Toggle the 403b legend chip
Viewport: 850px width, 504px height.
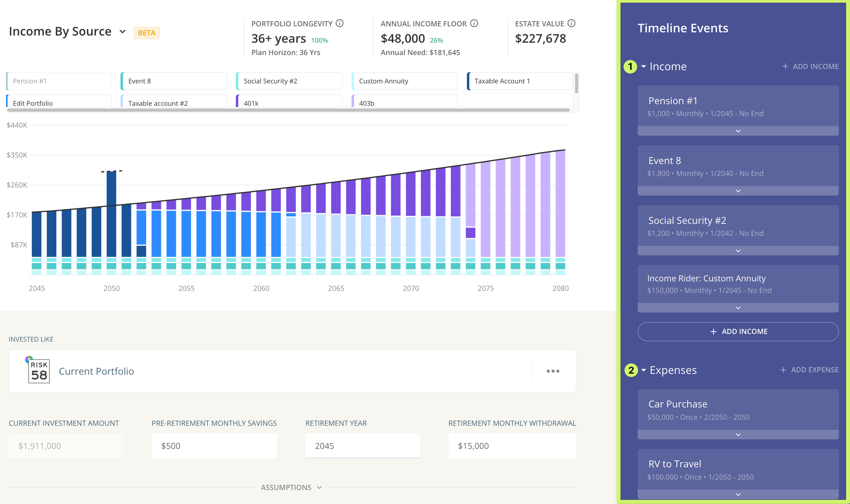pyautogui.click(x=404, y=103)
